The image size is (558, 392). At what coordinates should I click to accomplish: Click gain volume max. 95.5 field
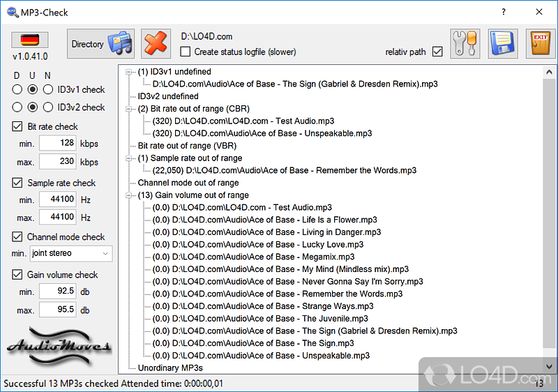pyautogui.click(x=58, y=310)
